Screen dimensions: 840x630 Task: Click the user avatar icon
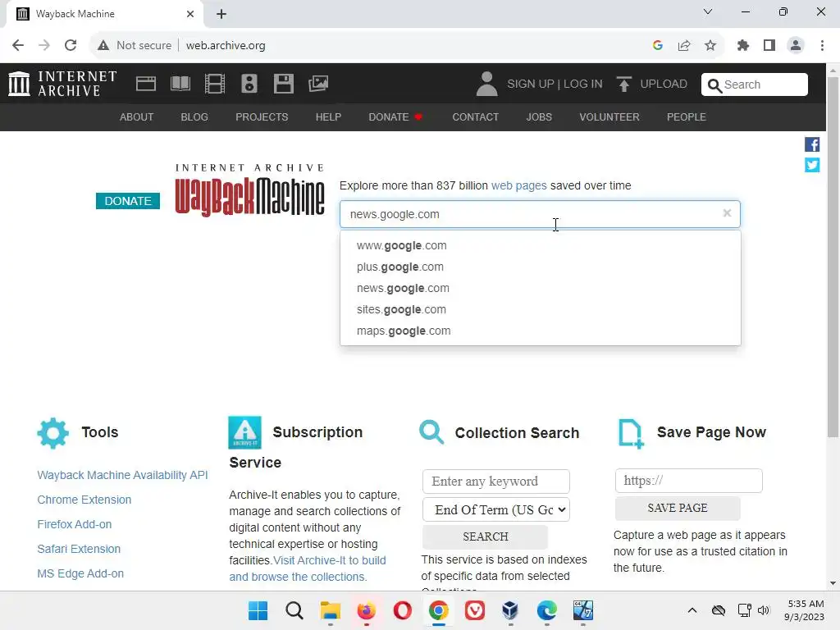(486, 84)
